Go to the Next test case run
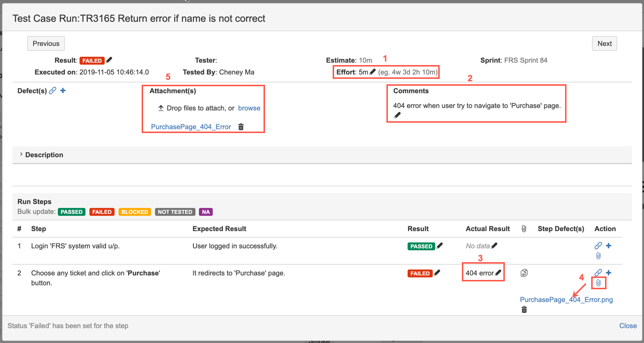Viewport: 644px width, 343px height. [605, 43]
